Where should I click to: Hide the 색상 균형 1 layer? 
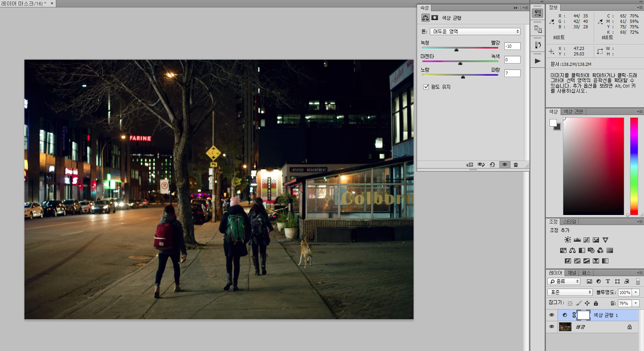coord(551,315)
